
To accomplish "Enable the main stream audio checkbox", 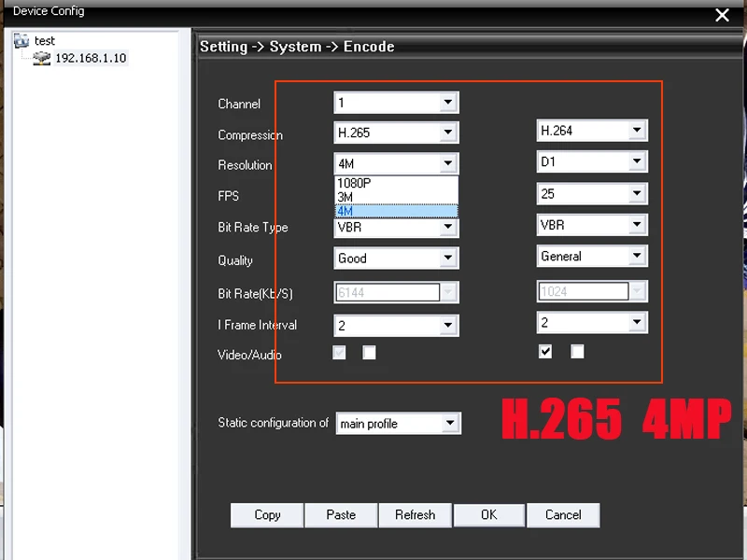I will 369,353.
